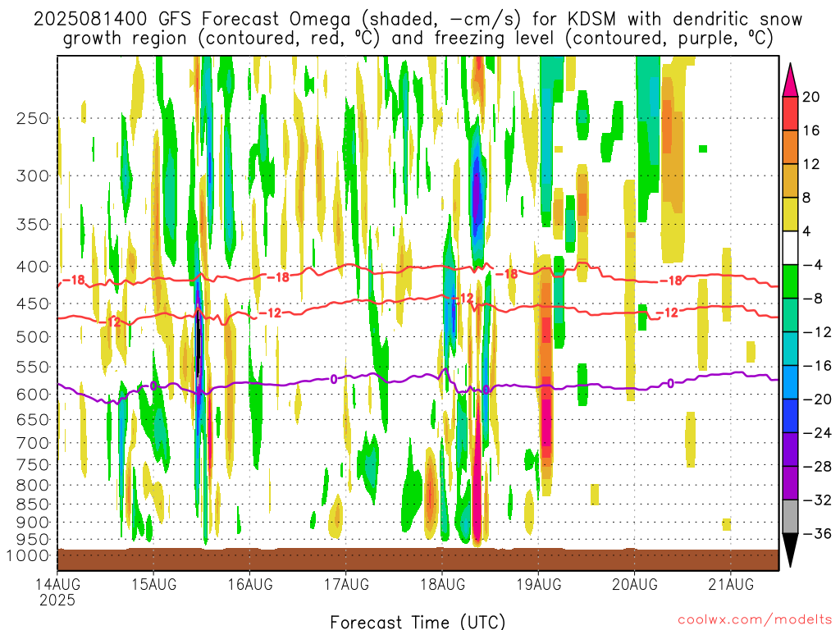Click the brown ground surface band on the chart
The image size is (840, 630).
click(x=418, y=559)
